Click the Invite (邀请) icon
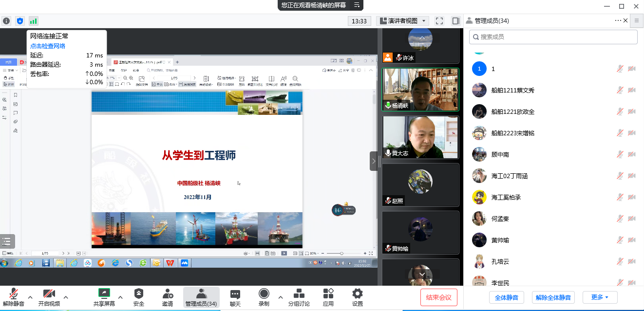Screen dimensions: 644x311 [168, 294]
